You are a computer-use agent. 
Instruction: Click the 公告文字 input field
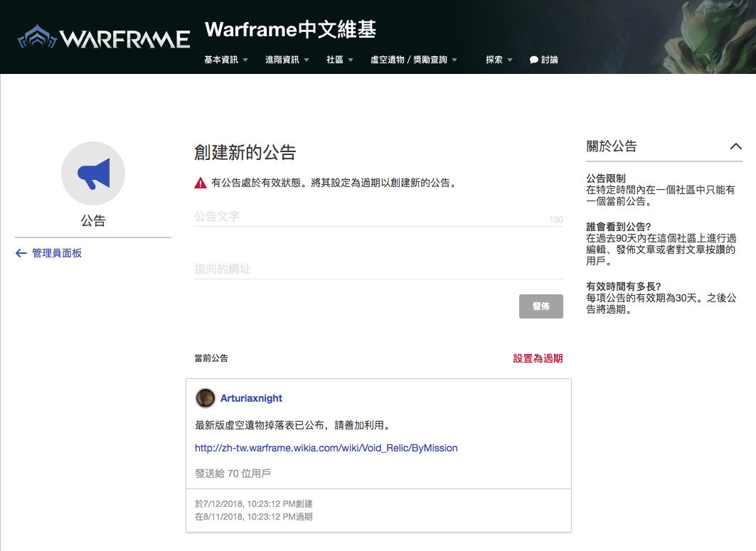pos(378,217)
